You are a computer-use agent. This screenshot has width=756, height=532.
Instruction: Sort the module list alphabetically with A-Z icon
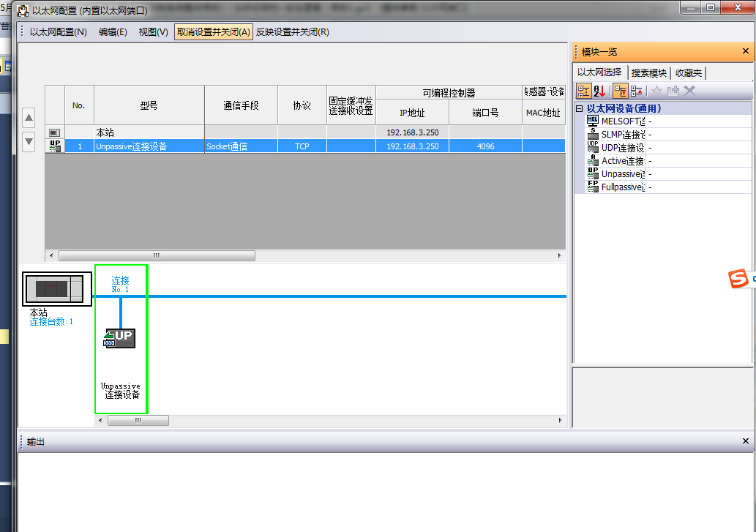(599, 91)
